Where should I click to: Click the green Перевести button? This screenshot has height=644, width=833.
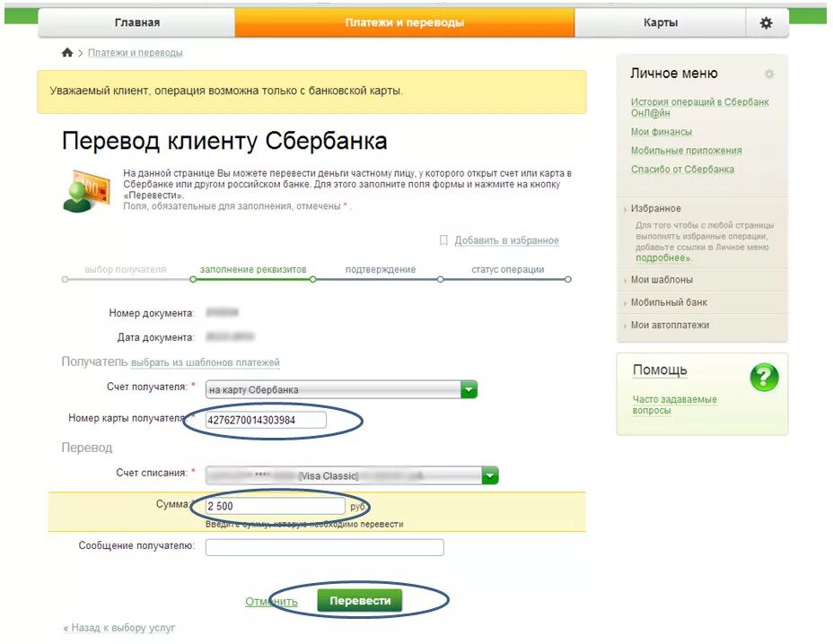pyautogui.click(x=360, y=601)
